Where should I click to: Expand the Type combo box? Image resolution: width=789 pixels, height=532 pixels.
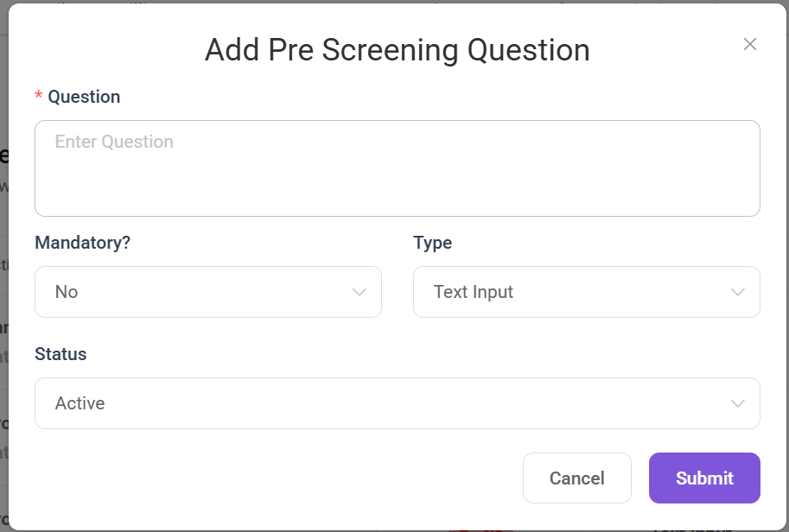(x=586, y=292)
